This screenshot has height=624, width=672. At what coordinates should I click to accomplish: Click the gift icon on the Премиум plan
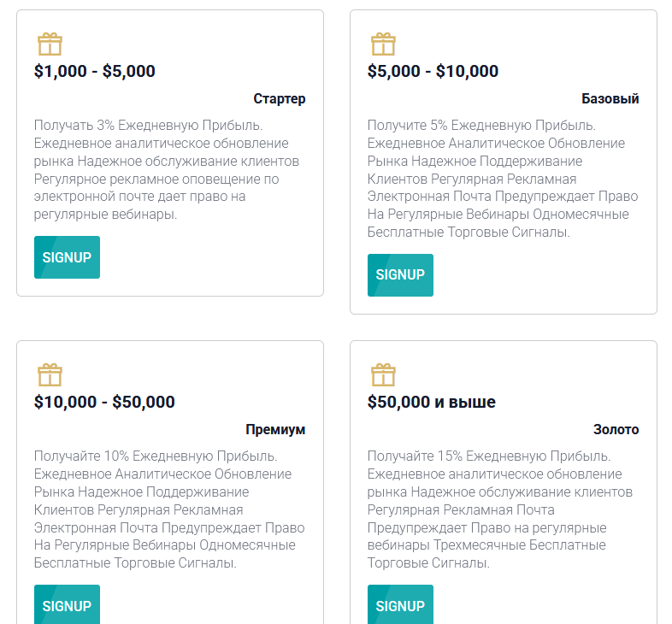pyautogui.click(x=50, y=375)
